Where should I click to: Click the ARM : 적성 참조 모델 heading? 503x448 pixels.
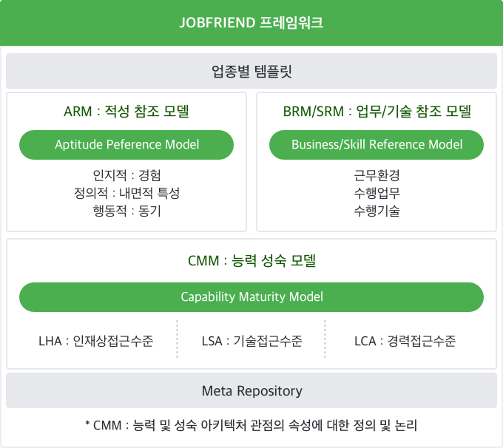click(x=126, y=112)
